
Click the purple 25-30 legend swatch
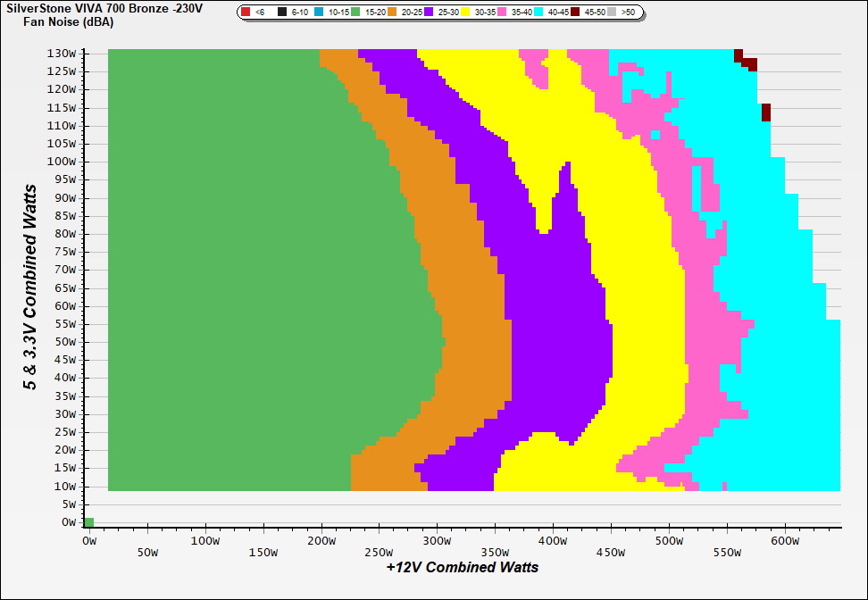[429, 12]
